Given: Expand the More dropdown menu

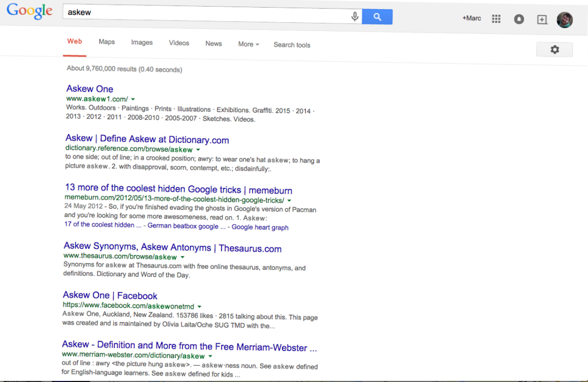Looking at the screenshot, I should 249,44.
